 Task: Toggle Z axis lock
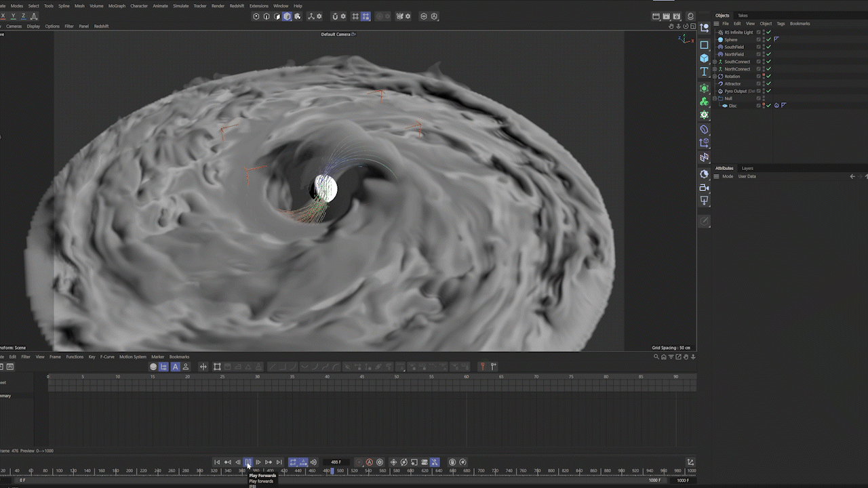click(24, 16)
